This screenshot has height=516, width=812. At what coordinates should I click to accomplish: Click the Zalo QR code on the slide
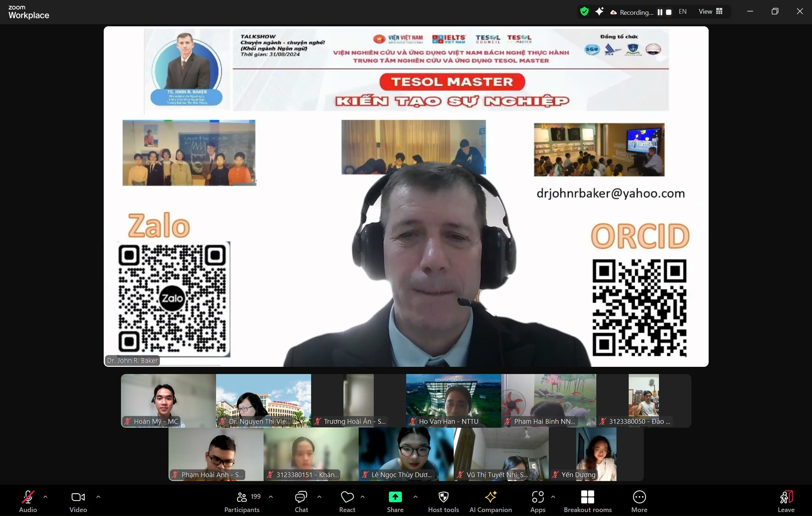[172, 299]
